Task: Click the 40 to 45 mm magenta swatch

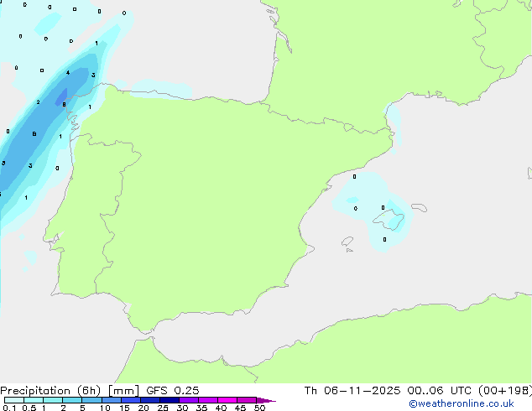Action: pos(227,400)
